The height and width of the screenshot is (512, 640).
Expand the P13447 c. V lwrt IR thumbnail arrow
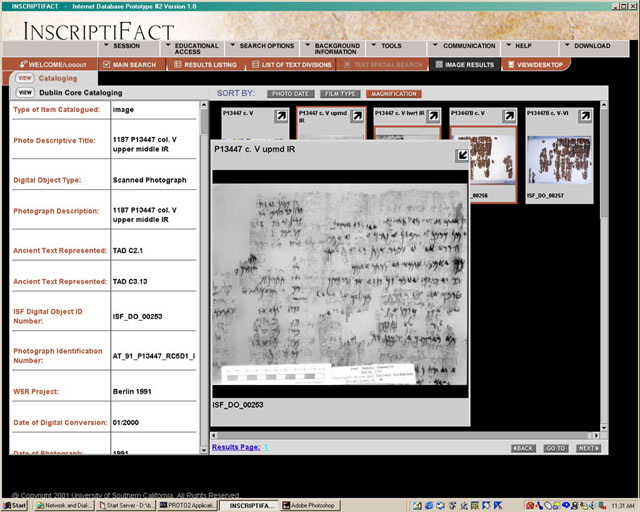coord(433,116)
